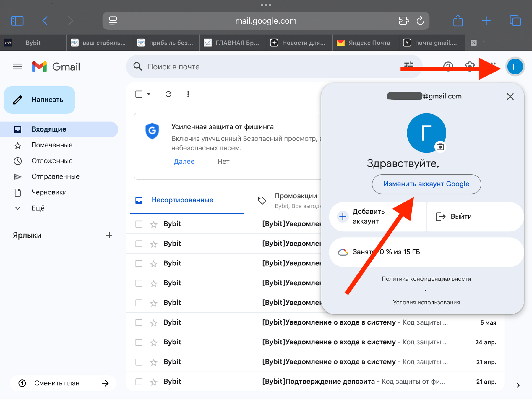Tick the select all checkbox
This screenshot has width=532, height=399.
tap(139, 94)
